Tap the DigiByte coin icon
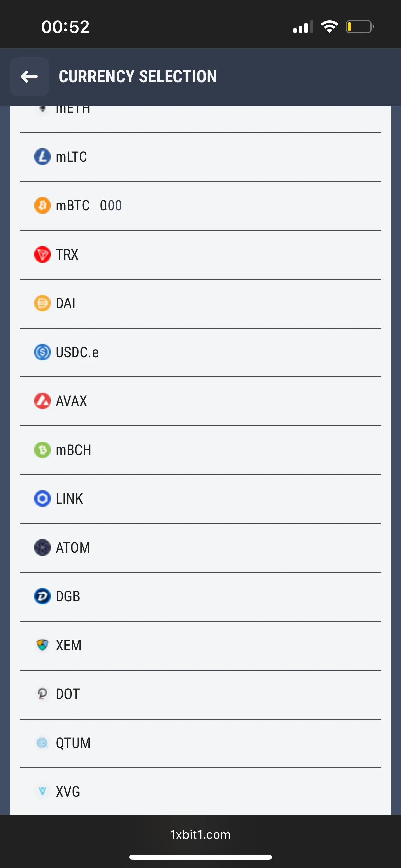The image size is (401, 868). point(42,596)
